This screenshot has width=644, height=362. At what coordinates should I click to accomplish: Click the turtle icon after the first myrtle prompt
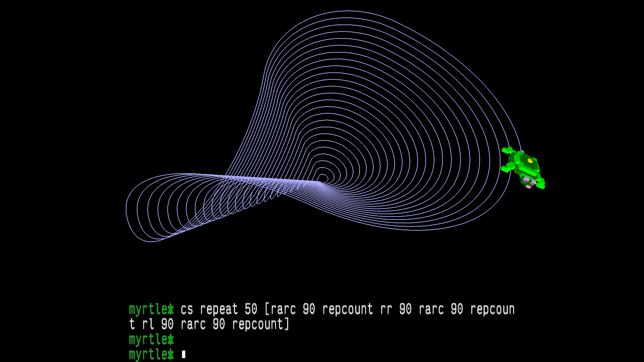click(x=171, y=309)
